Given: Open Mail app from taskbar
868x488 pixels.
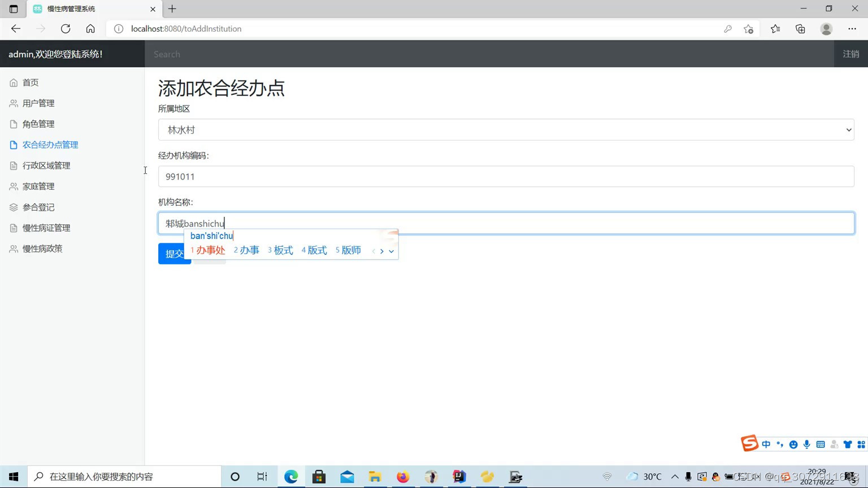Looking at the screenshot, I should tap(347, 477).
